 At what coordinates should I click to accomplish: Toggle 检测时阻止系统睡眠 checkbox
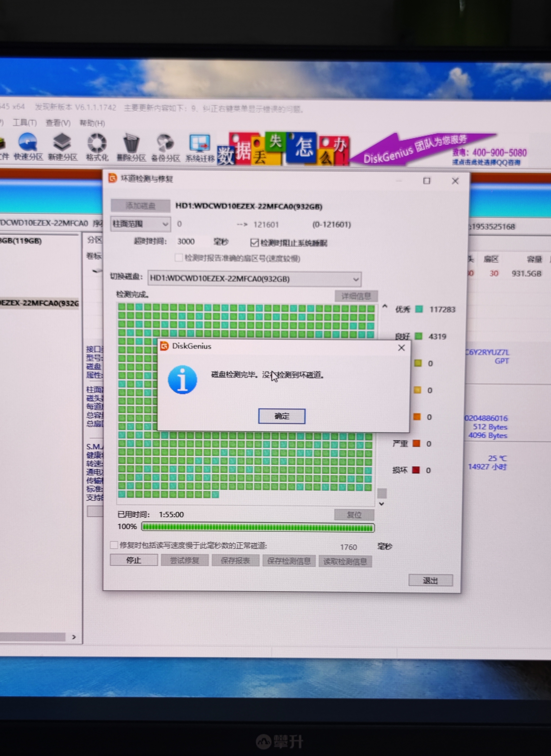point(254,243)
